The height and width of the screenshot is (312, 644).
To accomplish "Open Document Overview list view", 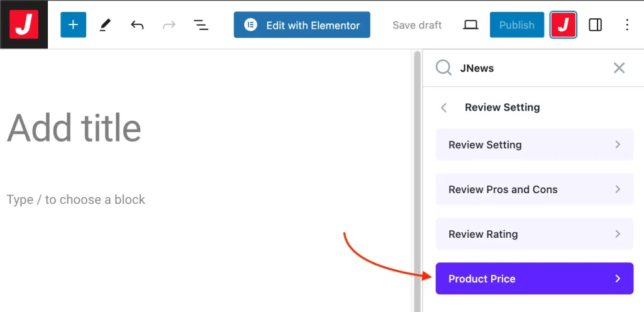I will coord(201,25).
